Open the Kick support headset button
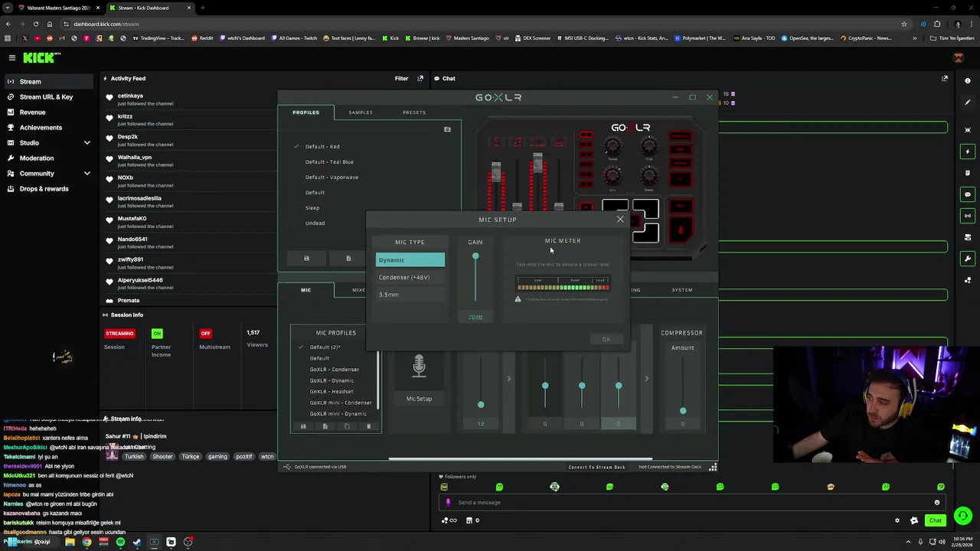The height and width of the screenshot is (551, 980). tap(963, 516)
